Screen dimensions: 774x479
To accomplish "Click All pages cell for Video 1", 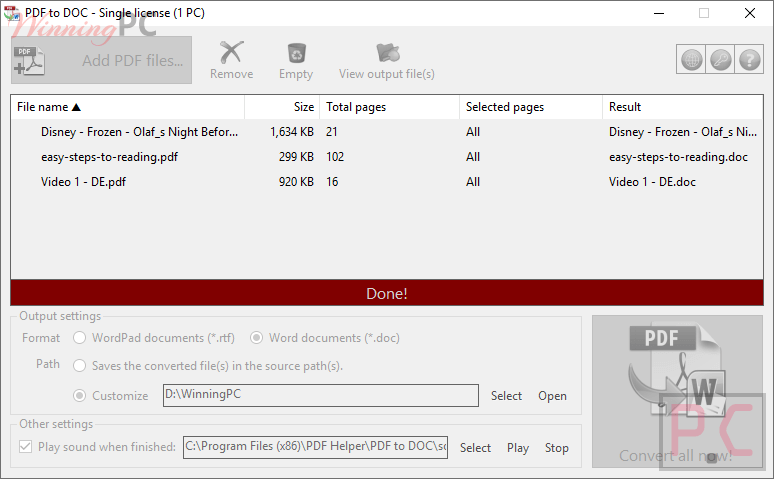I will click(473, 182).
